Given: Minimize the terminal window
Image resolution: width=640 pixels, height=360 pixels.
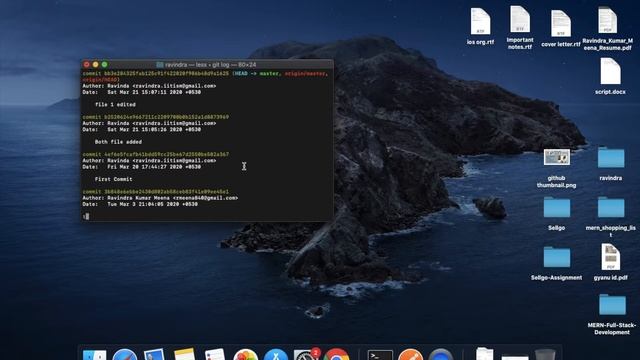Looking at the screenshot, I should [x=96, y=64].
